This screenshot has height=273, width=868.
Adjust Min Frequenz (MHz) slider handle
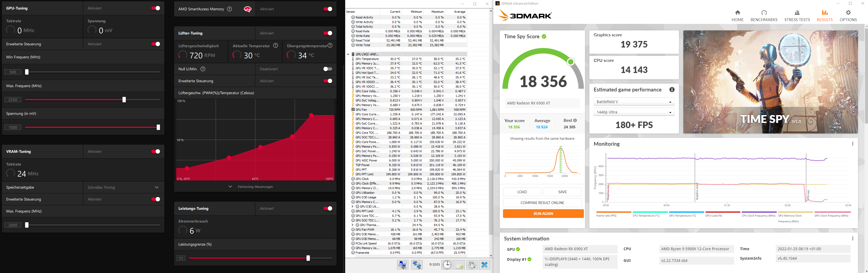[x=27, y=72]
